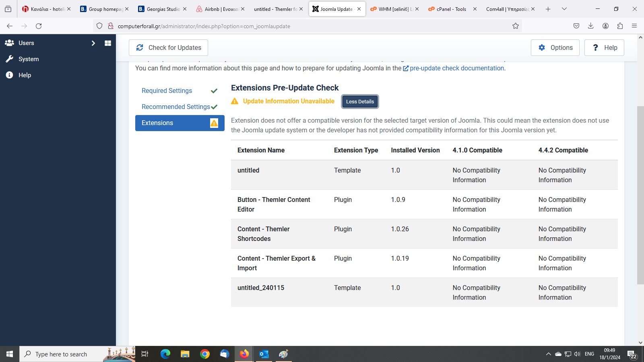Click the Check for Updates button
Image resolution: width=644 pixels, height=362 pixels.
point(168,47)
